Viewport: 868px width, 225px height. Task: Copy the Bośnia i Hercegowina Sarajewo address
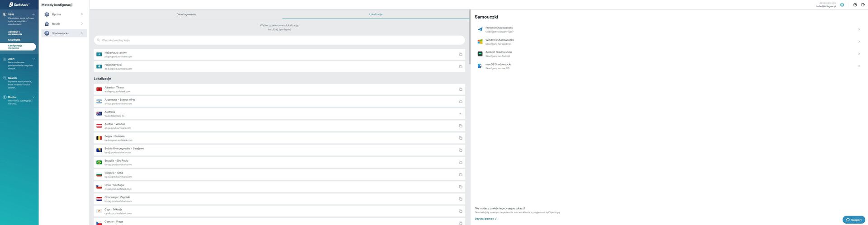pos(460,150)
